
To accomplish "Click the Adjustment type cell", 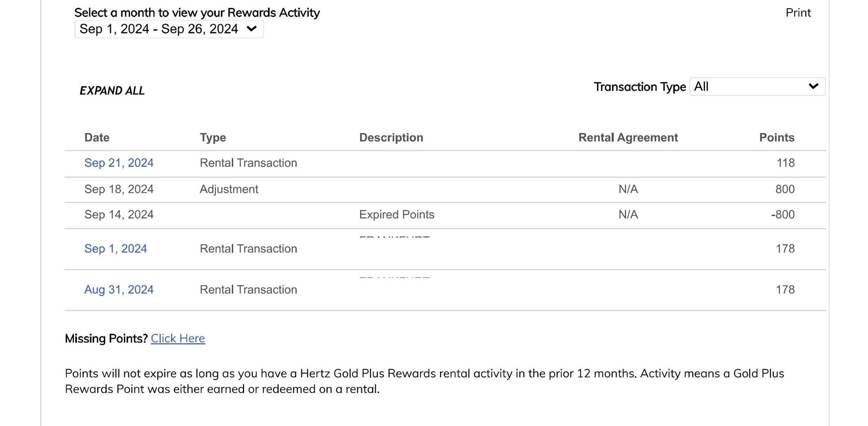I will tap(229, 189).
